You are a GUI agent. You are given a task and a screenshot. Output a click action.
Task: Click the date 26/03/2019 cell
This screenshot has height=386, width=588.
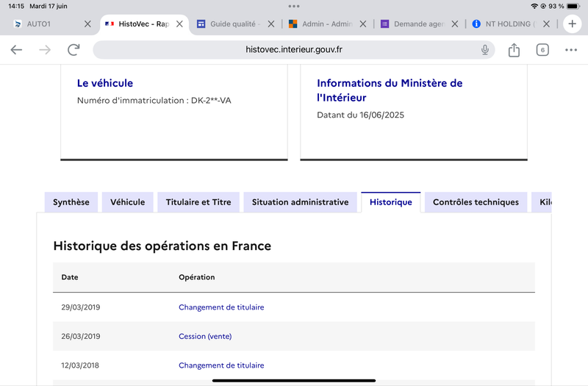pyautogui.click(x=81, y=336)
